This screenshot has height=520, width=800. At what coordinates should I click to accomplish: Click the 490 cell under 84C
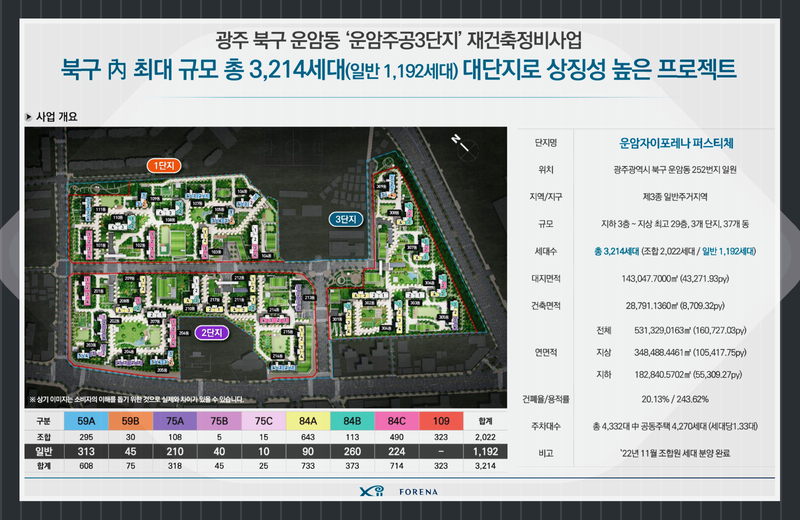click(x=397, y=437)
